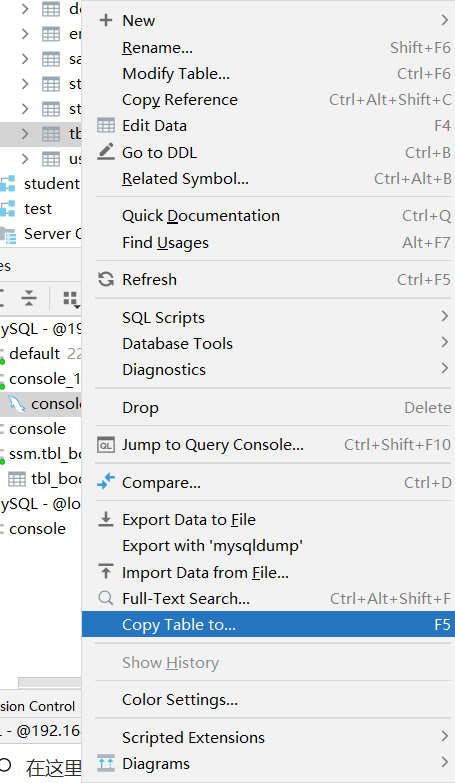The width and height of the screenshot is (455, 783).
Task: Click the QL icon for Jump to Query Console
Action: [106, 445]
